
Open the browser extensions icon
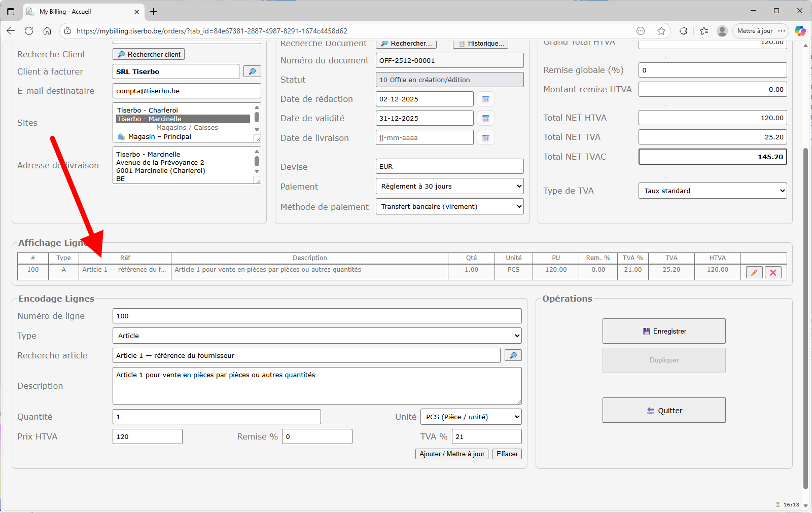coord(683,31)
